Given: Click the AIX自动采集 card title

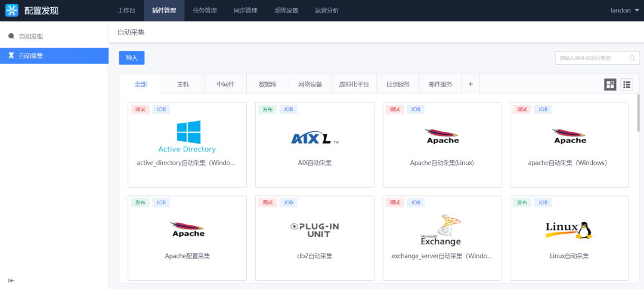Looking at the screenshot, I should pos(315,163).
